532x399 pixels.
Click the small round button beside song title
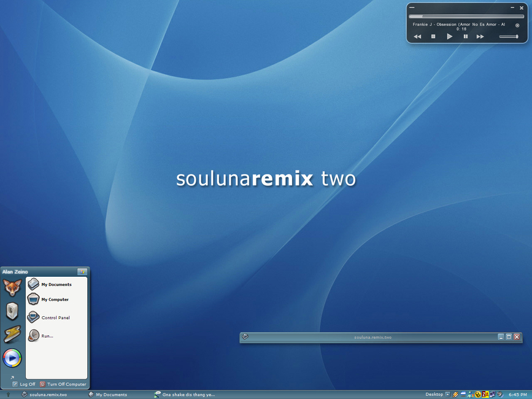517,25
